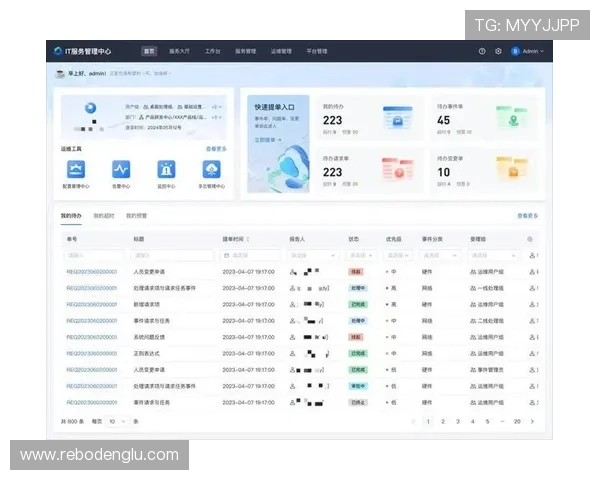Select the 我的待办 tab
Viewport: 600px width, 480px height.
click(x=71, y=216)
